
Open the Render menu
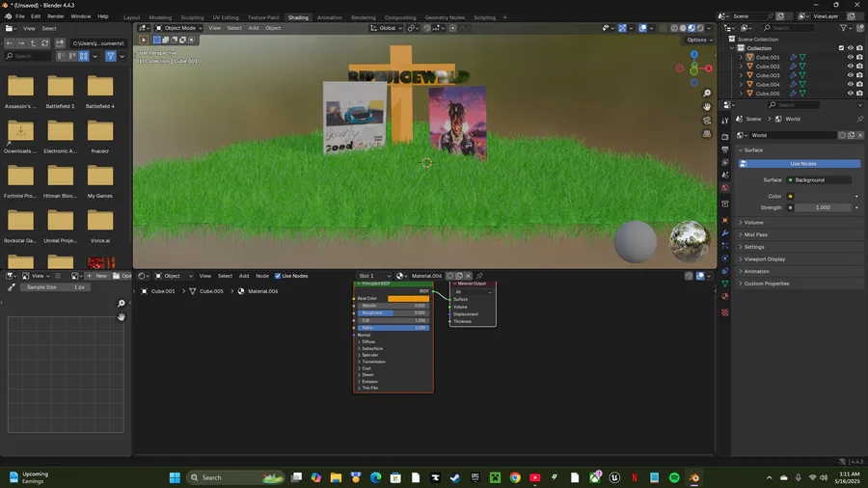pyautogui.click(x=55, y=16)
